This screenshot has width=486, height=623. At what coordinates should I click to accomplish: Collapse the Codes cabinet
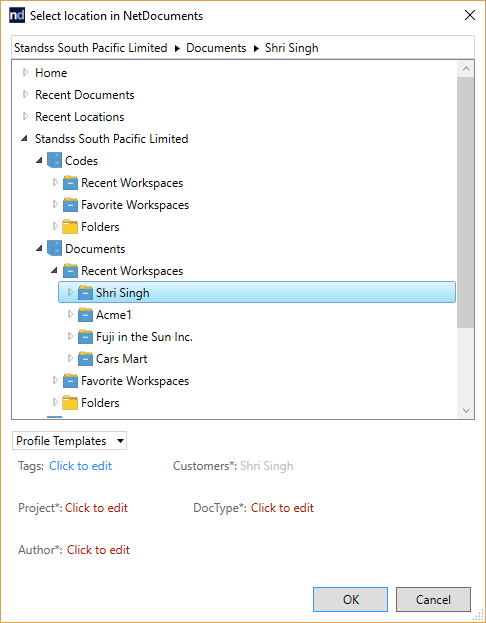pyautogui.click(x=39, y=161)
